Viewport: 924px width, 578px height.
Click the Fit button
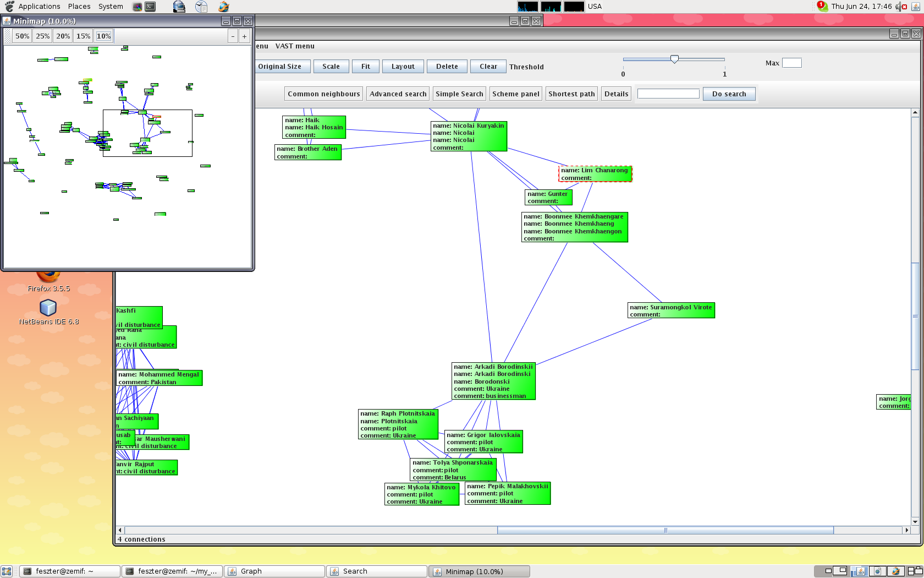(366, 67)
